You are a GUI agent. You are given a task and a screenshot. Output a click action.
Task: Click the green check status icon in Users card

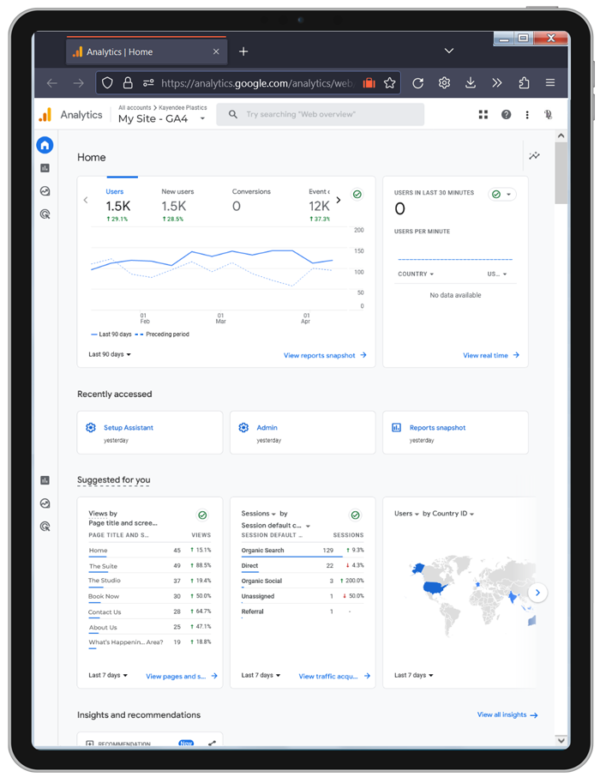[357, 194]
